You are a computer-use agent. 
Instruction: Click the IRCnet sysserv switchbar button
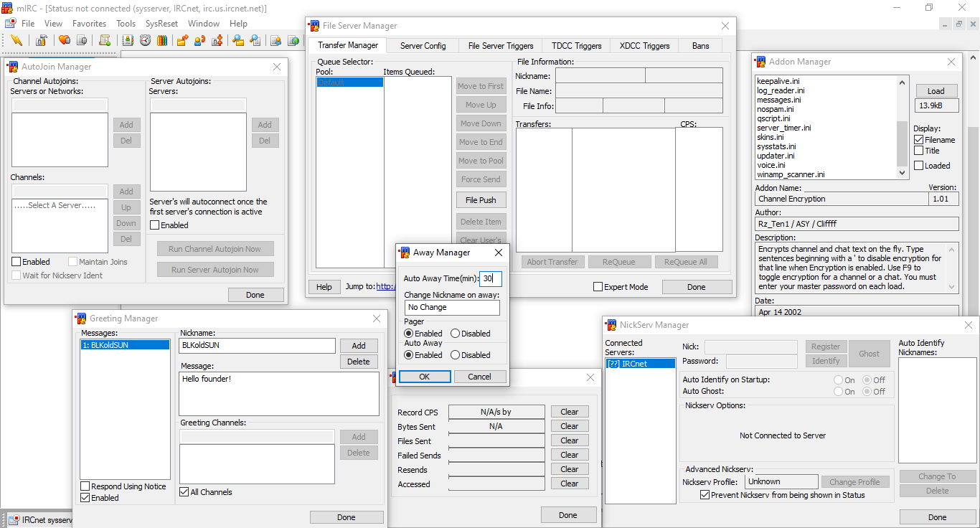(x=41, y=520)
